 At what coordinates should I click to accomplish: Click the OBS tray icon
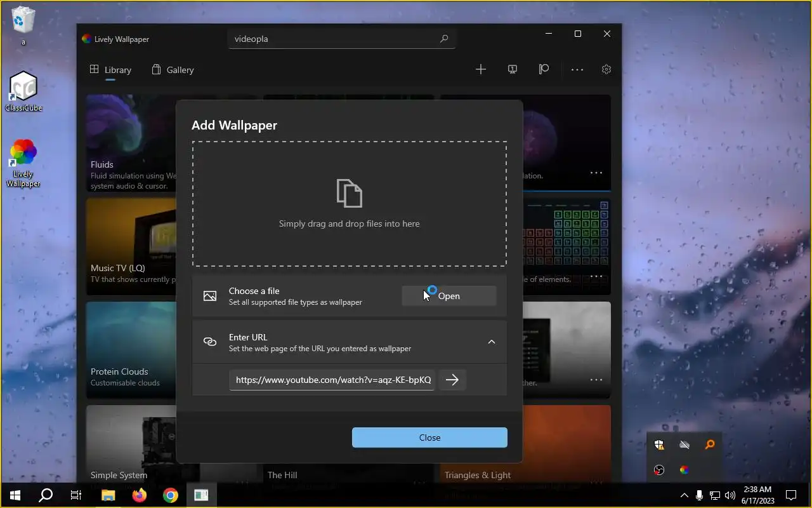click(659, 470)
